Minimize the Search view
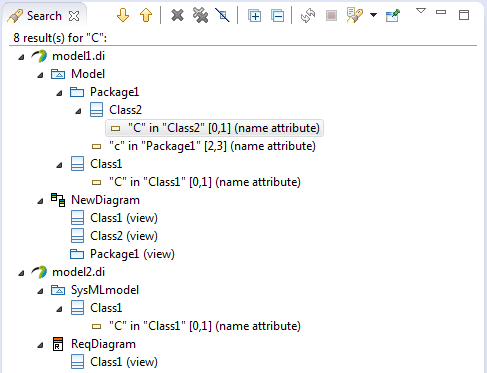This screenshot has width=487, height=373. (441, 12)
